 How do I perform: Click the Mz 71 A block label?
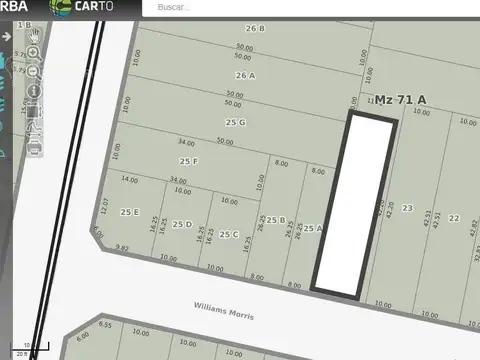[400, 100]
